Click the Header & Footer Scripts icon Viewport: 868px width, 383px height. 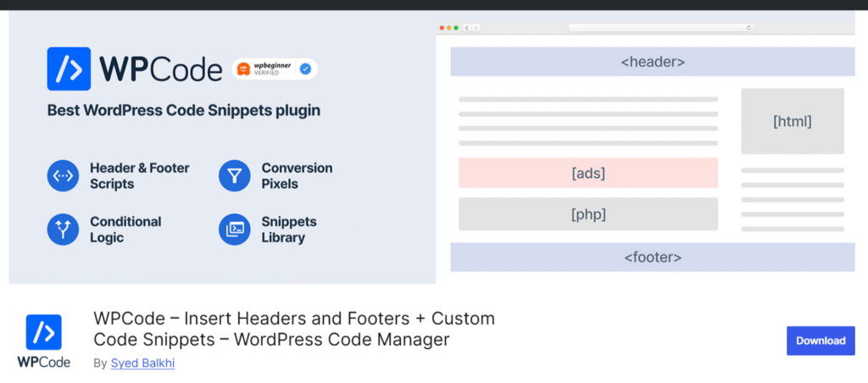pos(63,176)
